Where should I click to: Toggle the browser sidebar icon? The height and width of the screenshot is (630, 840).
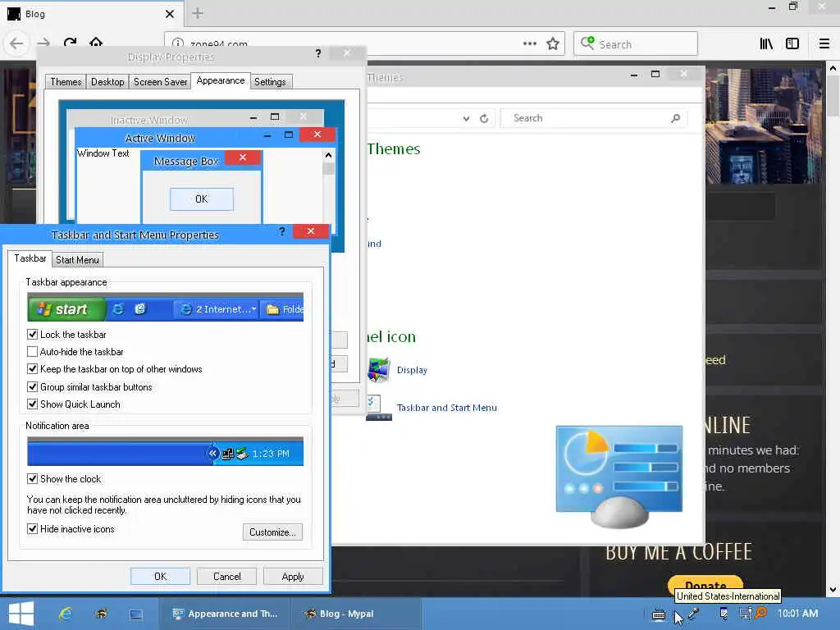point(792,44)
